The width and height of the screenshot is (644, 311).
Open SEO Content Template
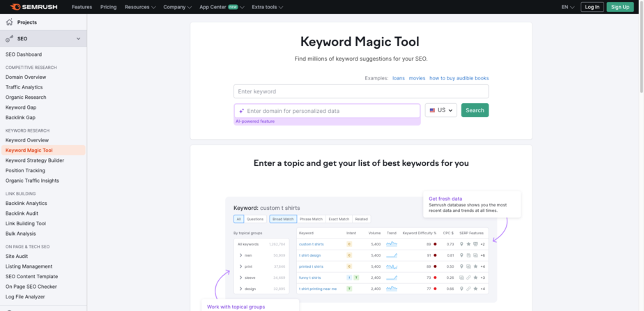(31, 277)
